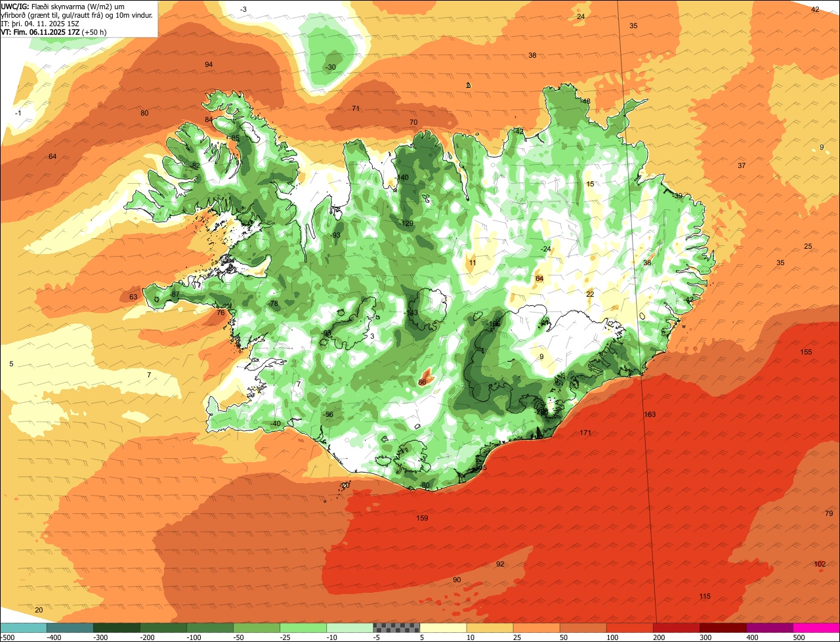Click the map value 24 near top
This screenshot has width=840, height=642.
pyautogui.click(x=581, y=16)
